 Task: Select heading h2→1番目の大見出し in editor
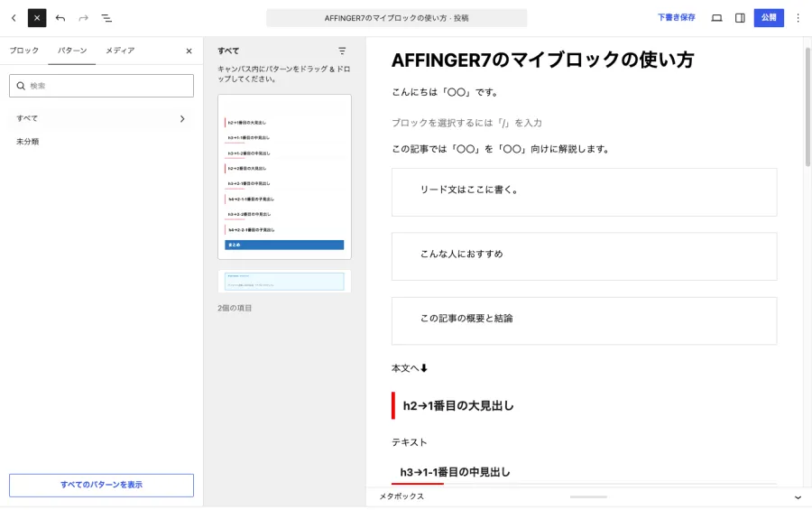(458, 406)
